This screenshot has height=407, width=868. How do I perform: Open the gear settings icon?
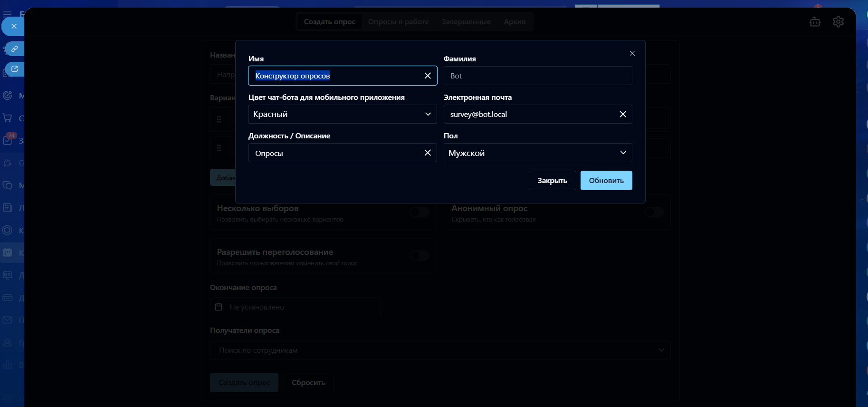point(838,22)
